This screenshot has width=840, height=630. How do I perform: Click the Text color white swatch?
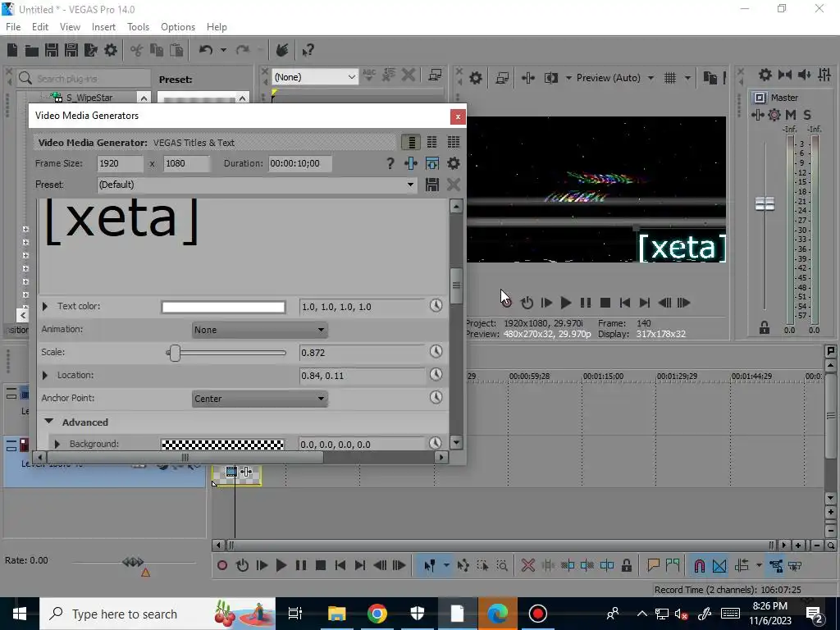pyautogui.click(x=223, y=307)
